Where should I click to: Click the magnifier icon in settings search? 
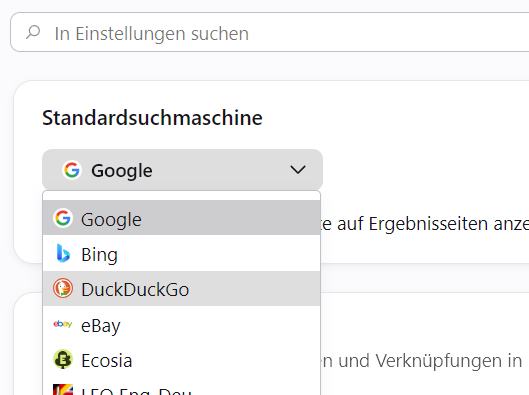click(x=33, y=33)
